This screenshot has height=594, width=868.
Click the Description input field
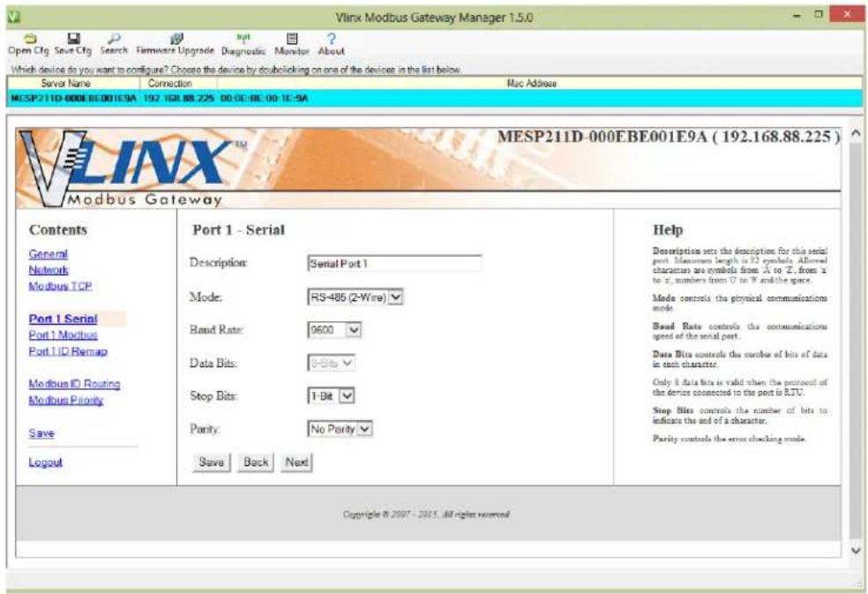coord(394,264)
